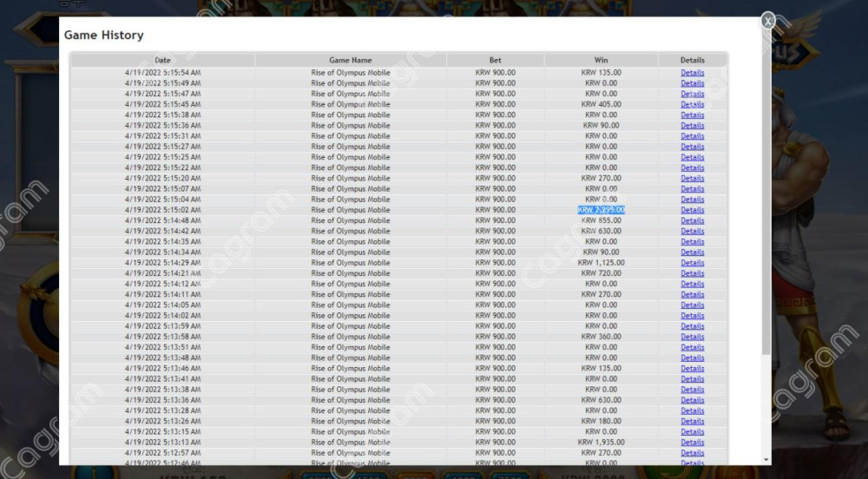View Details of the KRW 360.00 win
The height and width of the screenshot is (479, 868).
coord(692,337)
